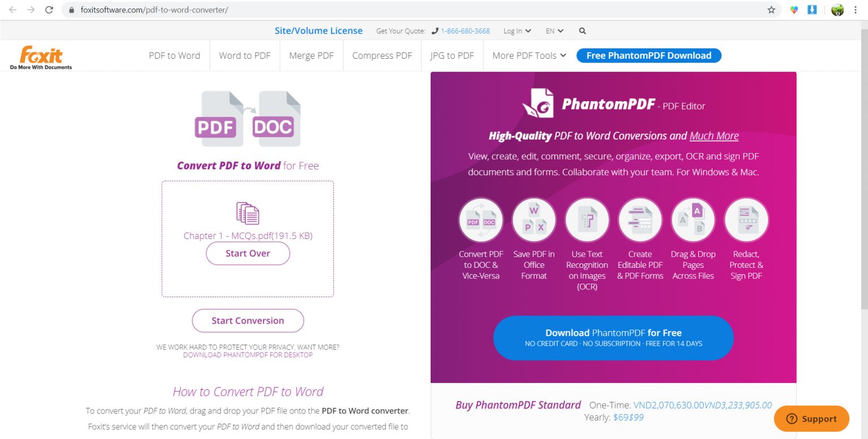The height and width of the screenshot is (439, 868).
Task: Open the orange Support button
Action: (x=811, y=419)
